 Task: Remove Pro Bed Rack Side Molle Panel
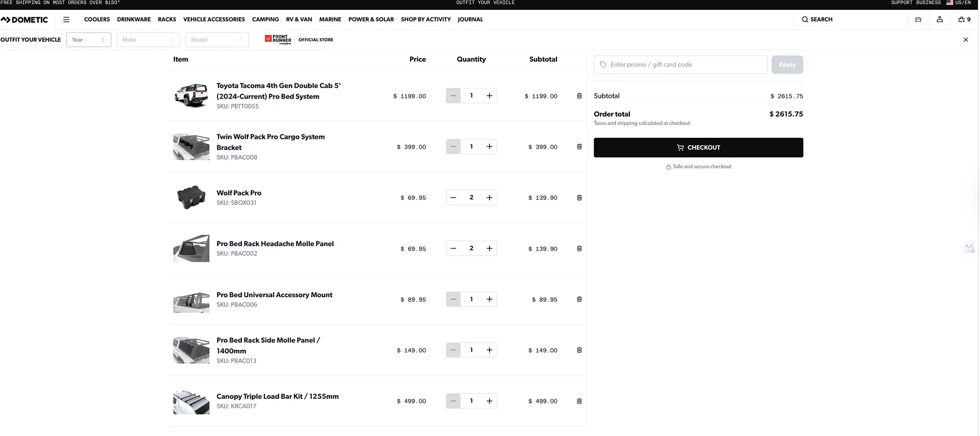coord(579,350)
